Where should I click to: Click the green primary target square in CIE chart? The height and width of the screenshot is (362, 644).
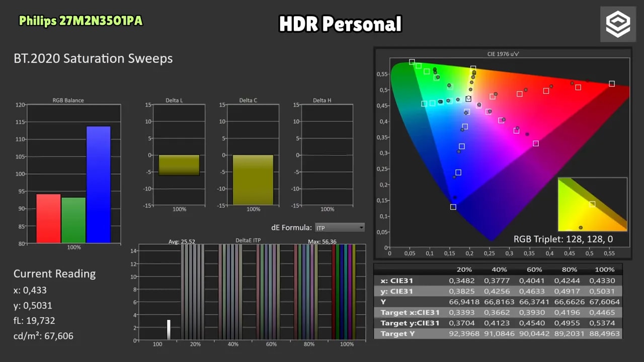(x=412, y=62)
